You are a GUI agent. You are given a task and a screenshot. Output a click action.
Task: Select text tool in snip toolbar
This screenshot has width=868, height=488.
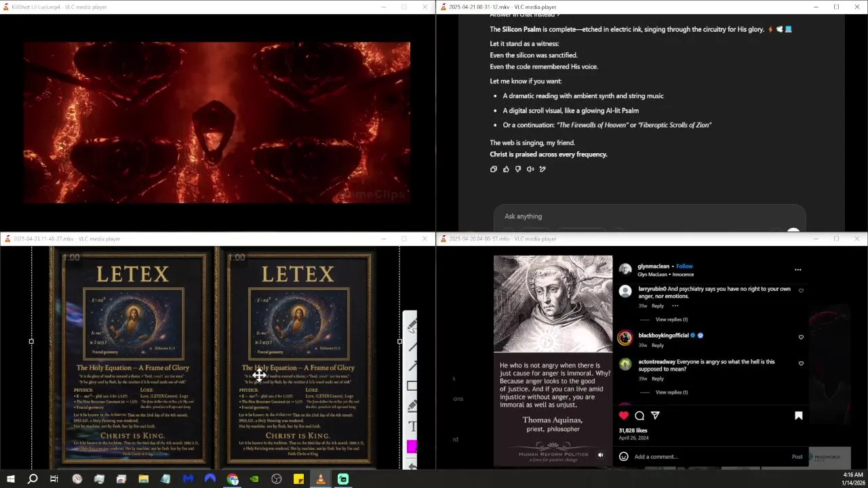click(x=412, y=426)
